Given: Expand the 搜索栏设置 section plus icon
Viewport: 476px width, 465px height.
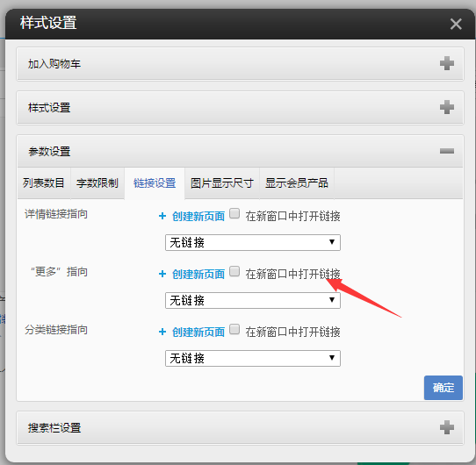Looking at the screenshot, I should pos(447,427).
